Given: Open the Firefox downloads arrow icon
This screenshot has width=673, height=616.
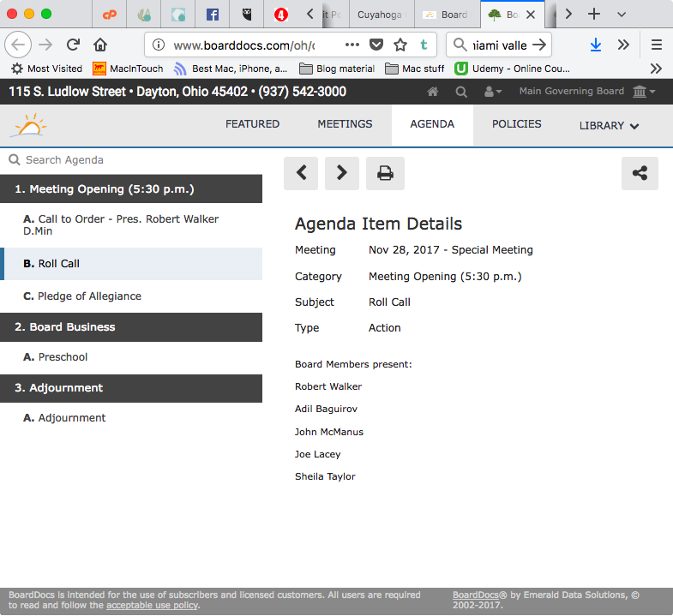Looking at the screenshot, I should (x=596, y=45).
